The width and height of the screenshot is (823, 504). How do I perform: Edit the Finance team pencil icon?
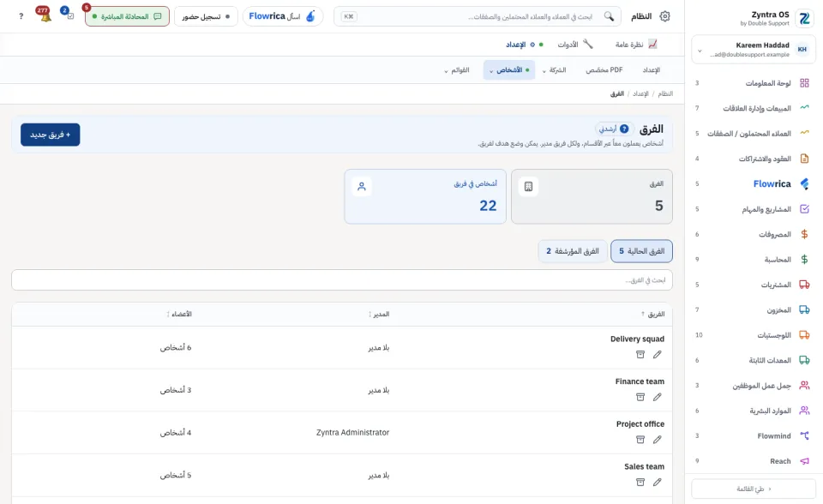[658, 397]
